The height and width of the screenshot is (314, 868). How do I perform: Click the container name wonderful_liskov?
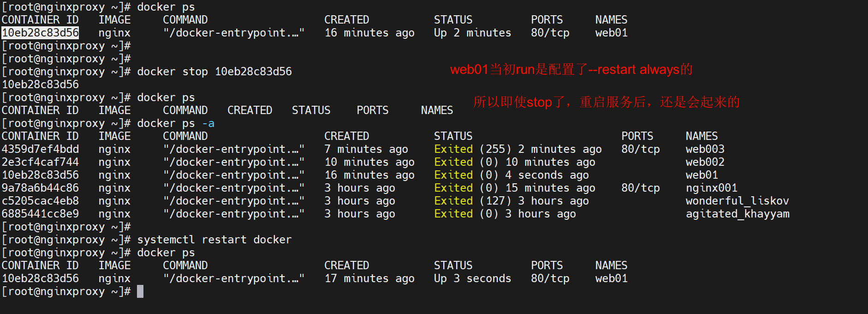pyautogui.click(x=737, y=201)
